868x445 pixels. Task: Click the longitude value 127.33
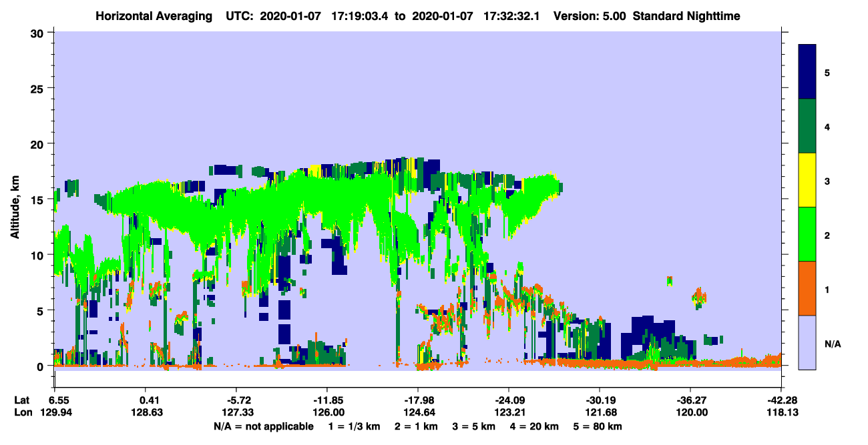pyautogui.click(x=238, y=413)
